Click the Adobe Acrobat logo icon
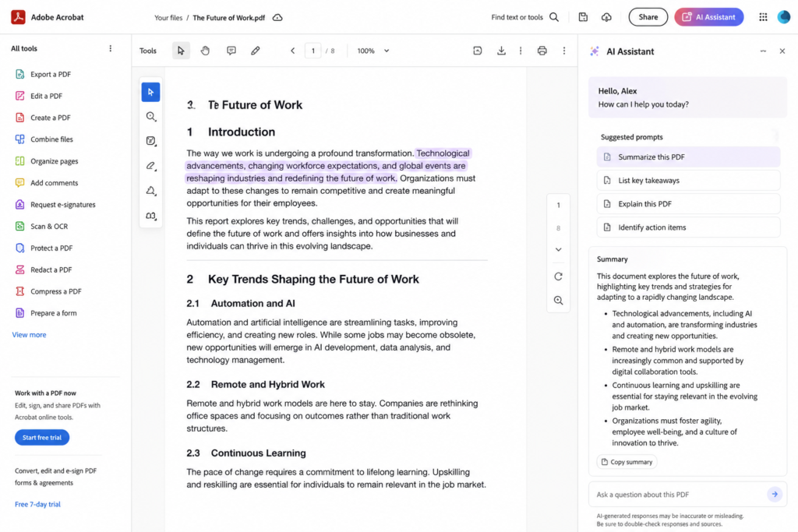Viewport: 798px width, 532px height. (19, 17)
